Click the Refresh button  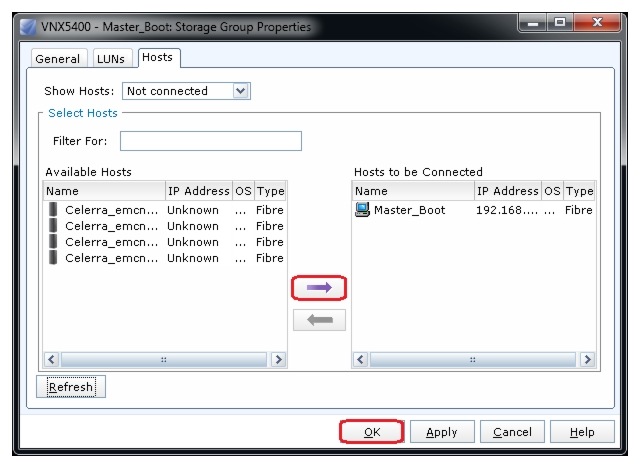point(71,387)
